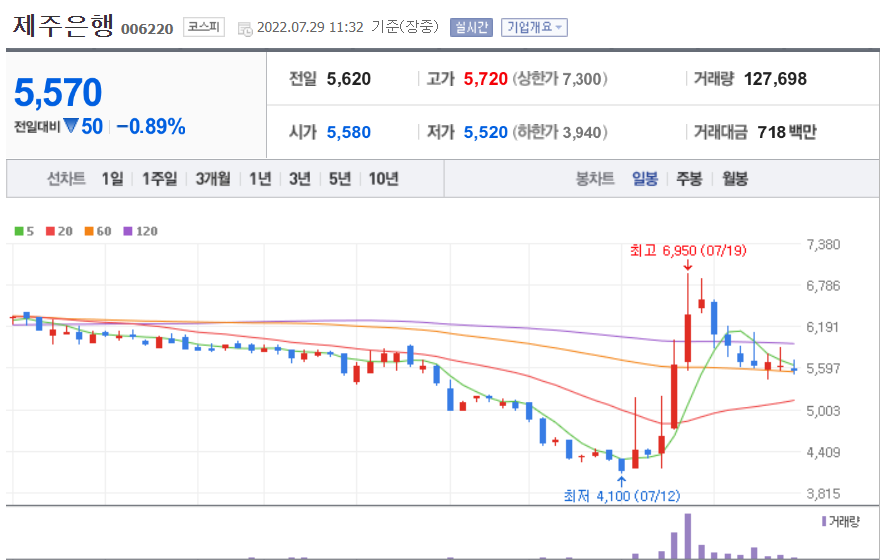Click the 거래대금 value 718 백만
This screenshot has height=560, width=880.
(x=786, y=132)
